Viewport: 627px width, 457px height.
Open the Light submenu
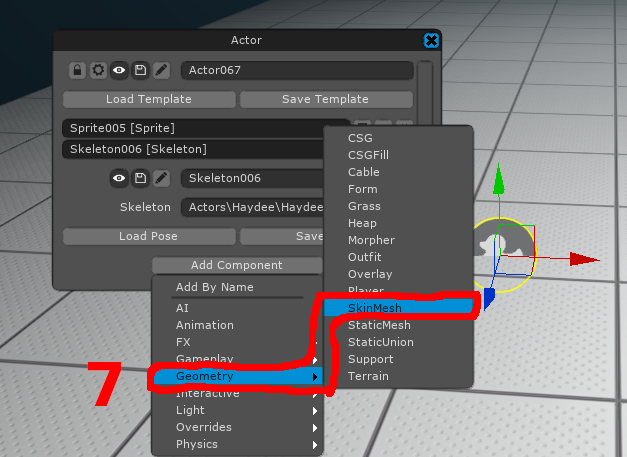(x=237, y=410)
